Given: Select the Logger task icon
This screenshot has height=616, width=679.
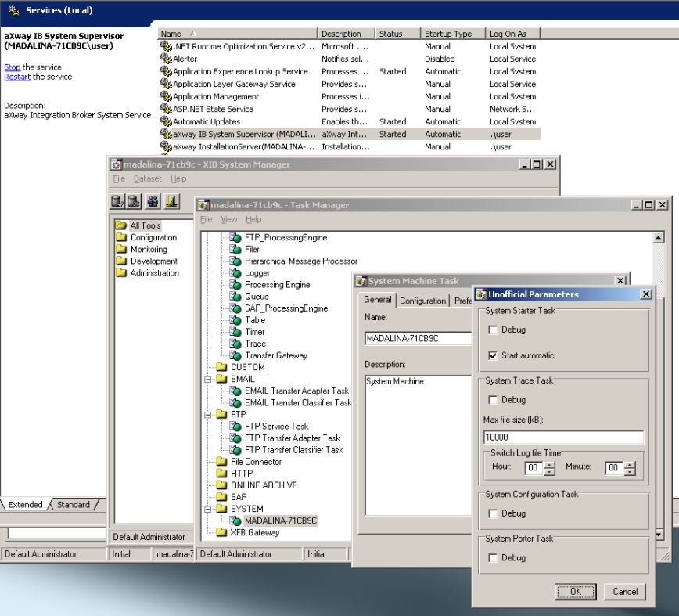Looking at the screenshot, I should [x=235, y=273].
